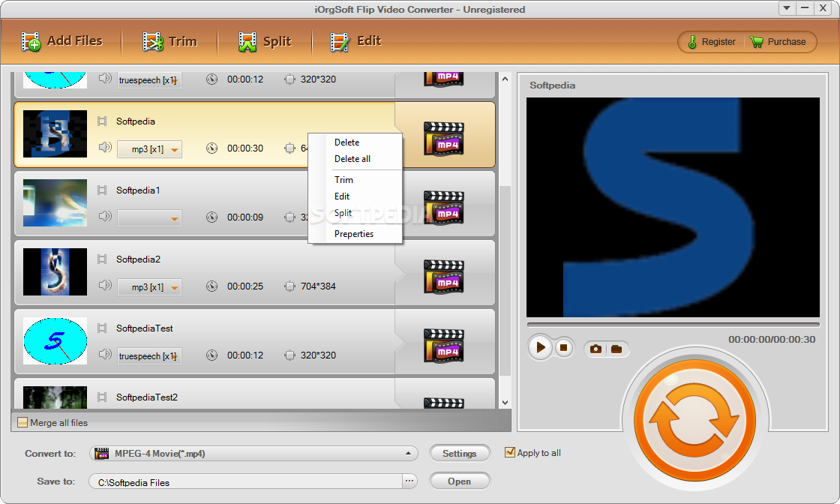The width and height of the screenshot is (840, 504).
Task: Click resolution icon in SoftpediaTest row
Action: point(289,355)
